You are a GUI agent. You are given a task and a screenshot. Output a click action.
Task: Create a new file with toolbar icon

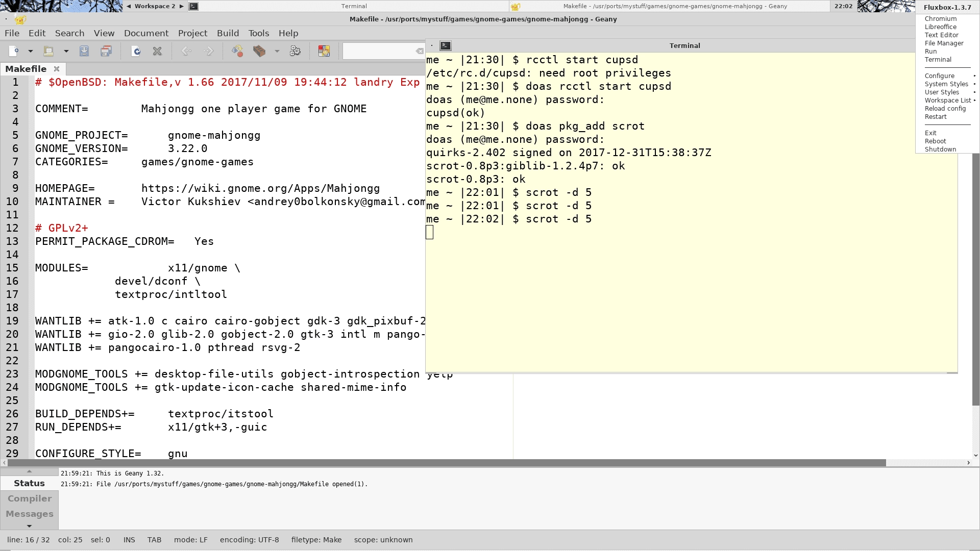14,51
